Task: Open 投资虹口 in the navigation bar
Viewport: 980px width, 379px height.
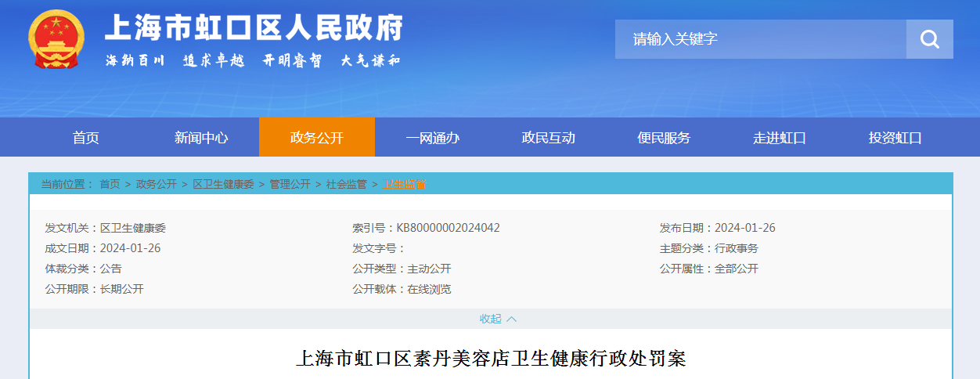Action: pyautogui.click(x=895, y=138)
